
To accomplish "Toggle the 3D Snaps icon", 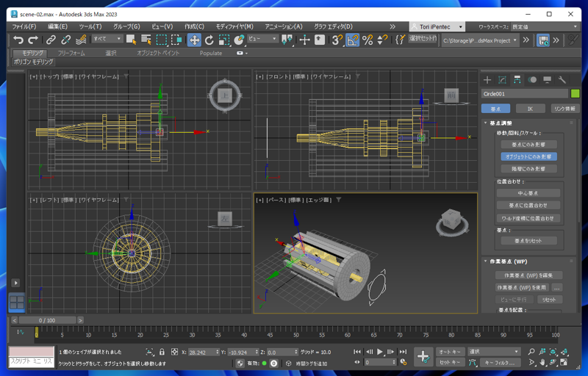I will point(337,40).
